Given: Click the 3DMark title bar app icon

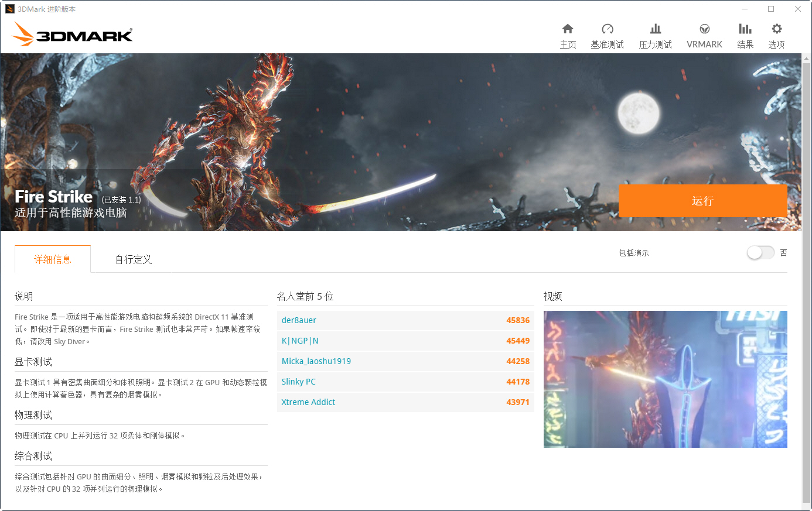Looking at the screenshot, I should pos(9,9).
